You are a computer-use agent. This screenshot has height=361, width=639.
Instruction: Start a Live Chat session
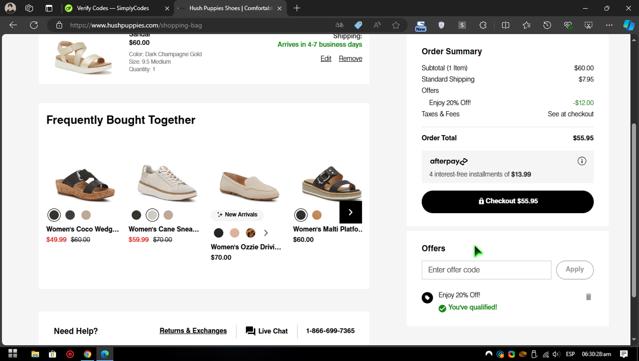(267, 331)
